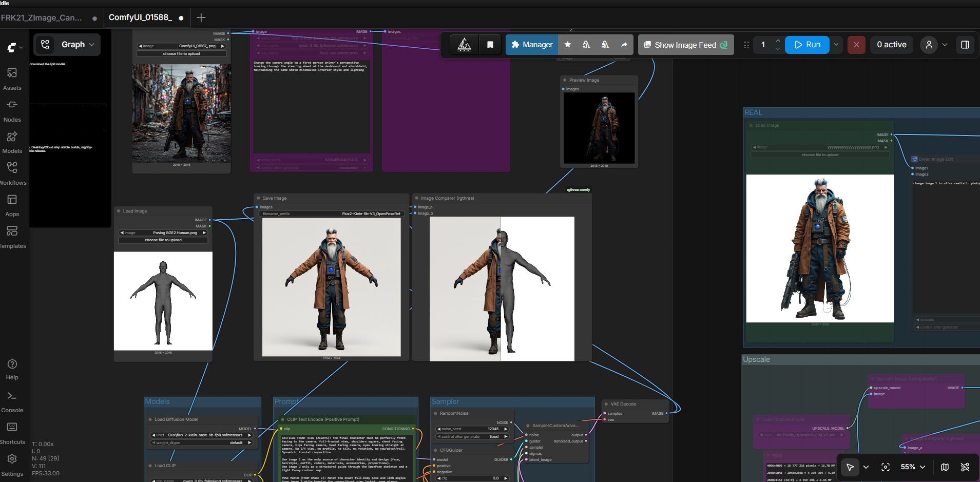
Task: Open the Models sidebar panel
Action: coord(12,143)
